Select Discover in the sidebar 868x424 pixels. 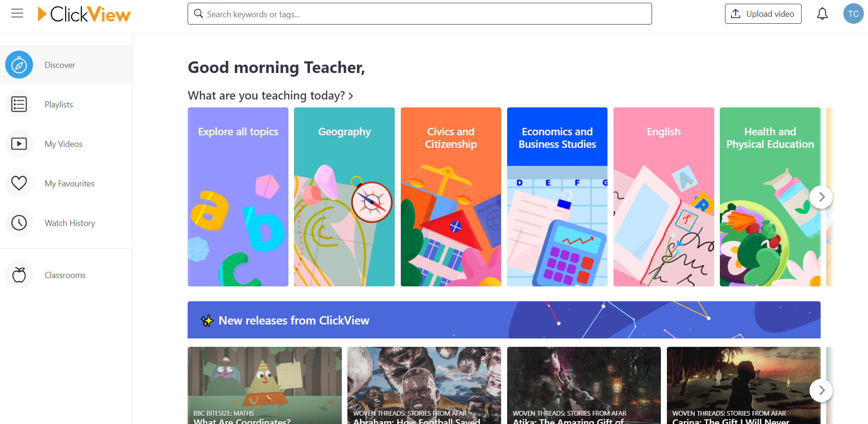[x=66, y=65]
